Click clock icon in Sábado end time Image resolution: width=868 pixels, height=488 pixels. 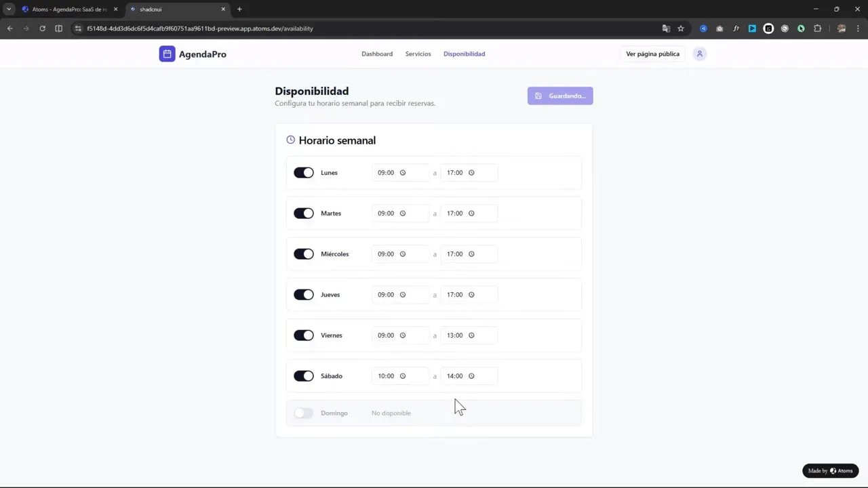point(471,376)
